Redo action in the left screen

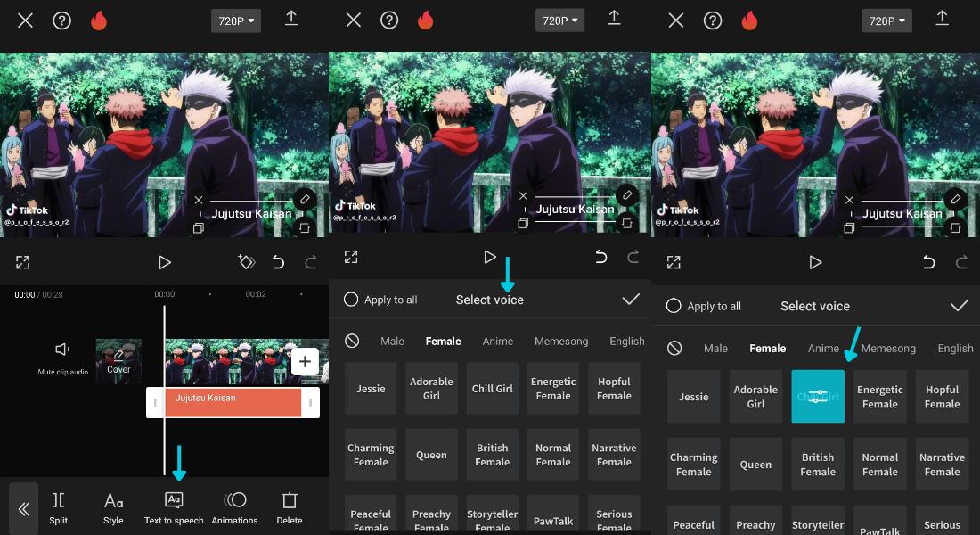pos(311,262)
